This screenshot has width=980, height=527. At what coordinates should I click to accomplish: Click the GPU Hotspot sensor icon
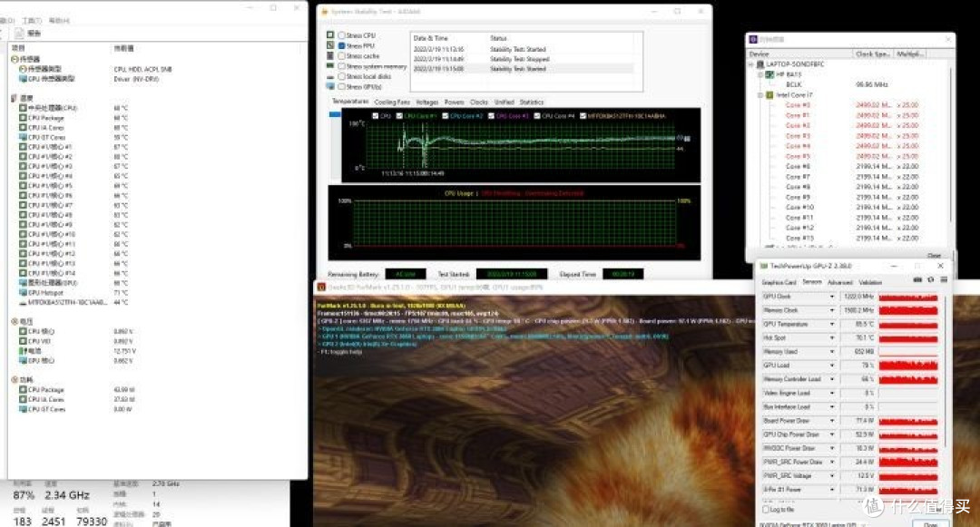click(x=23, y=292)
